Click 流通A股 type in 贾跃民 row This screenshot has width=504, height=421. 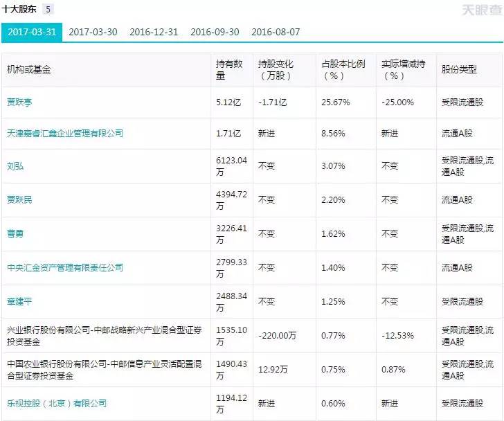point(457,200)
